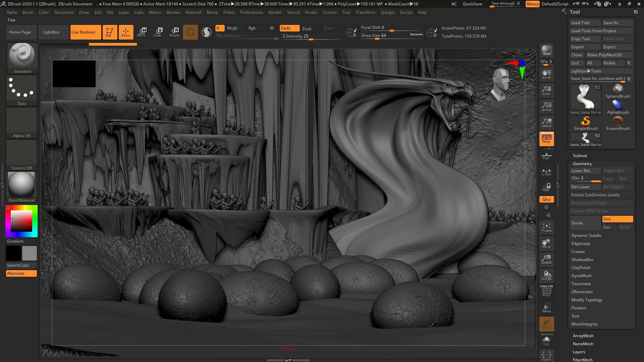Viewport: 644px width, 362px height.
Task: Select the Move transform tool in top toolbar
Action: 142,32
